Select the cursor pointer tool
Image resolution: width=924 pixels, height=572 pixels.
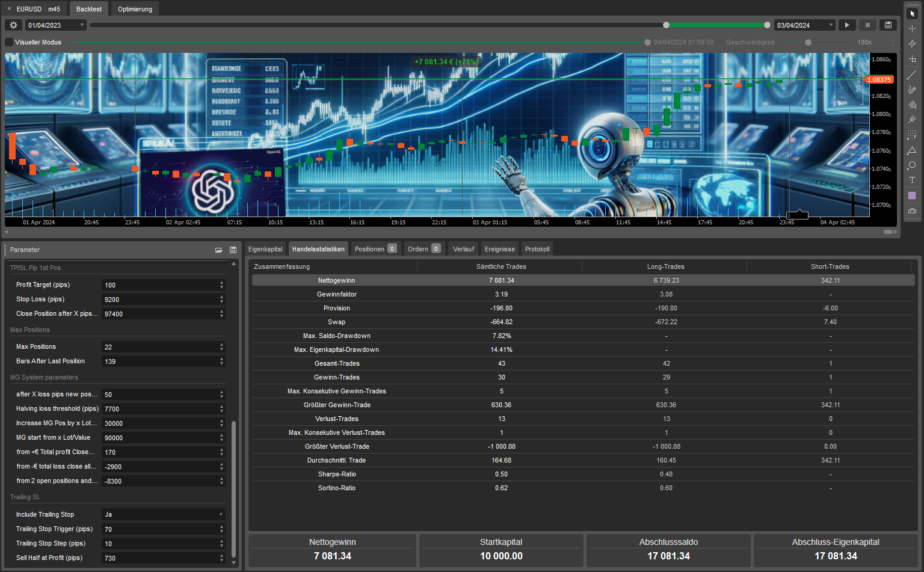pyautogui.click(x=912, y=13)
